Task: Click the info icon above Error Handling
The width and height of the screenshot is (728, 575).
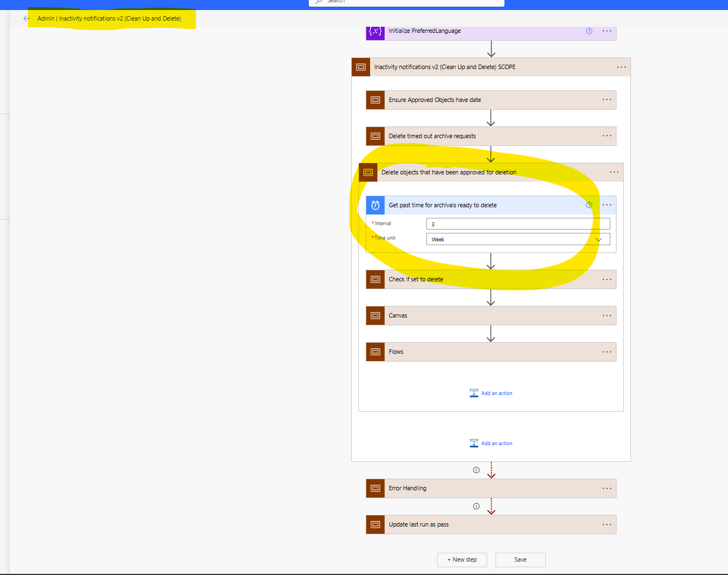Action: point(476,470)
